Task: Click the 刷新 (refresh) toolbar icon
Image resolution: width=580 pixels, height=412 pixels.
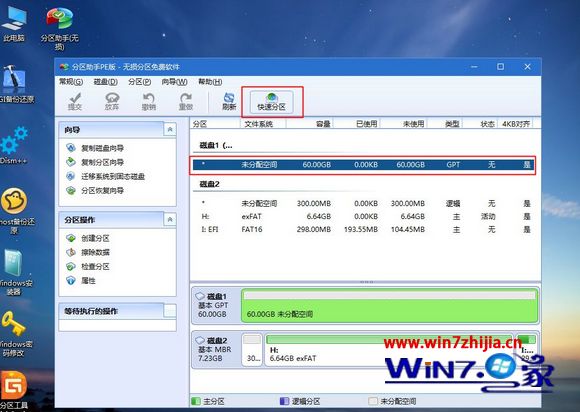Action: coord(229,101)
